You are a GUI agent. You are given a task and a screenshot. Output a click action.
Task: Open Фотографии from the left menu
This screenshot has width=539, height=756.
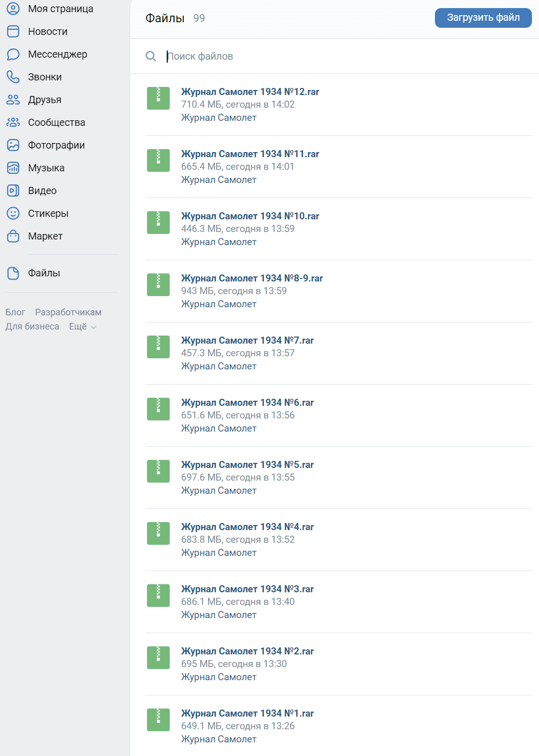point(56,145)
